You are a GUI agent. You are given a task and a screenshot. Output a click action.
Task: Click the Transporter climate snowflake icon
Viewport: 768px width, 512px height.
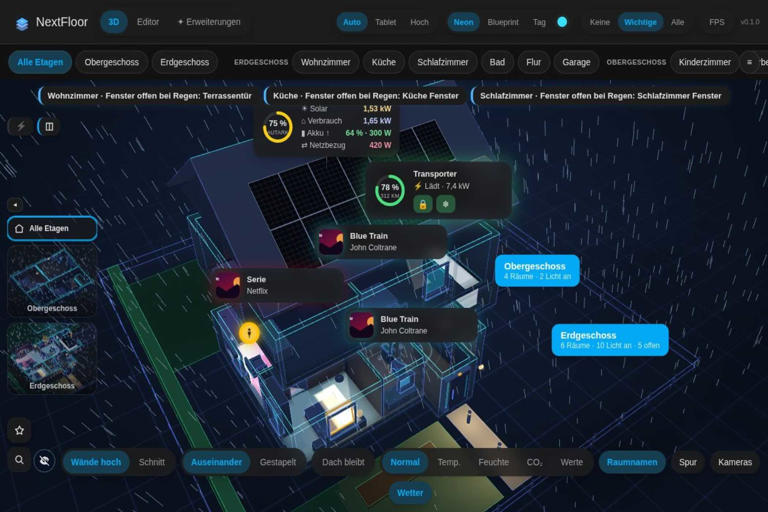click(446, 204)
